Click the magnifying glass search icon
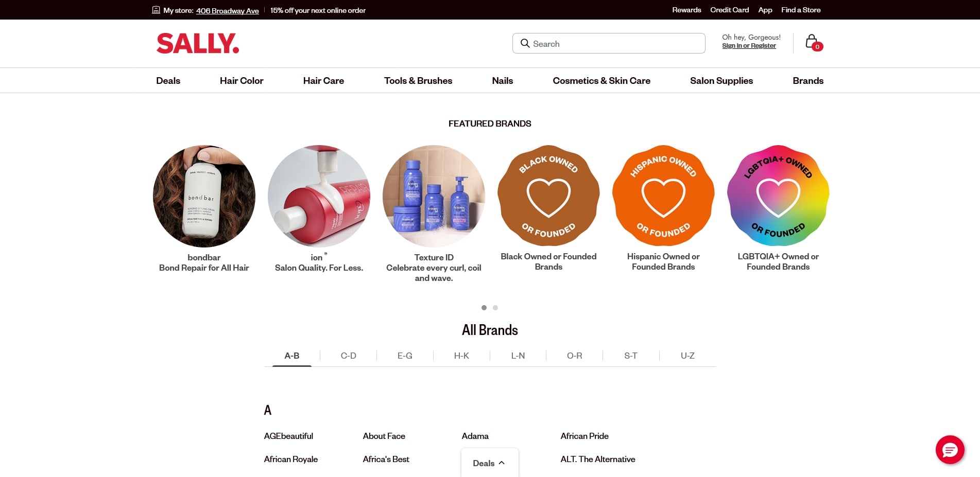Viewport: 980px width, 477px height. (525, 43)
